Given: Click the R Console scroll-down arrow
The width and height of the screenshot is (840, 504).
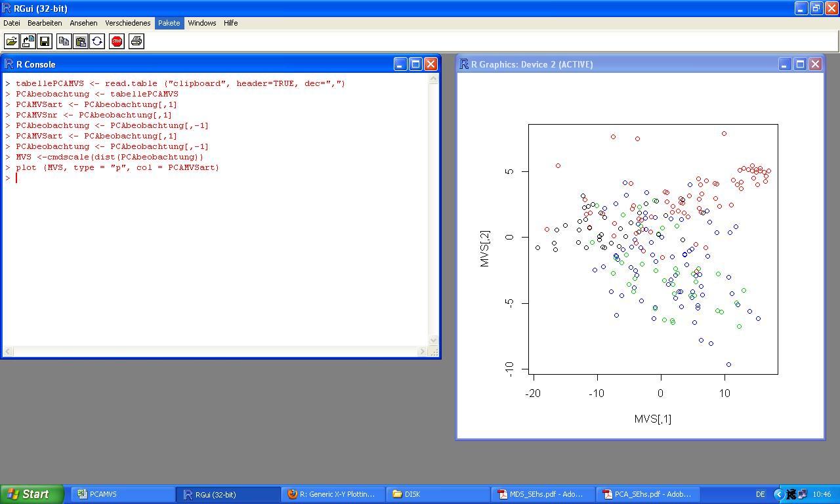Looking at the screenshot, I should click(x=433, y=340).
